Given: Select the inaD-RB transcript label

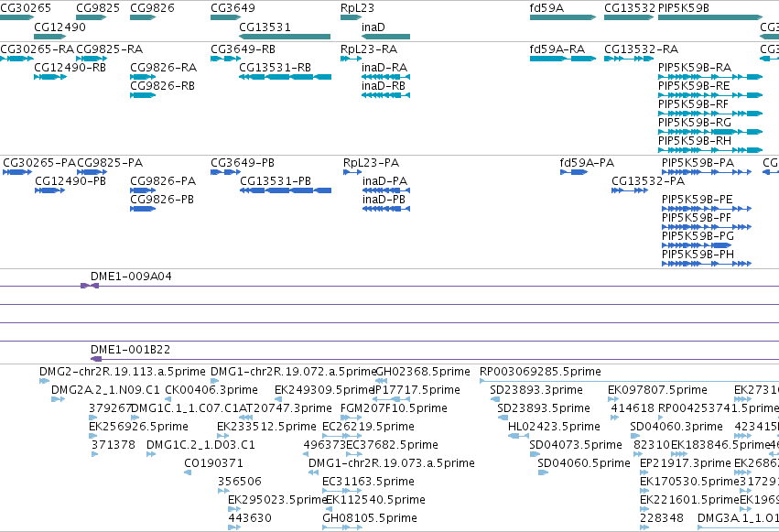Looking at the screenshot, I should 383,85.
